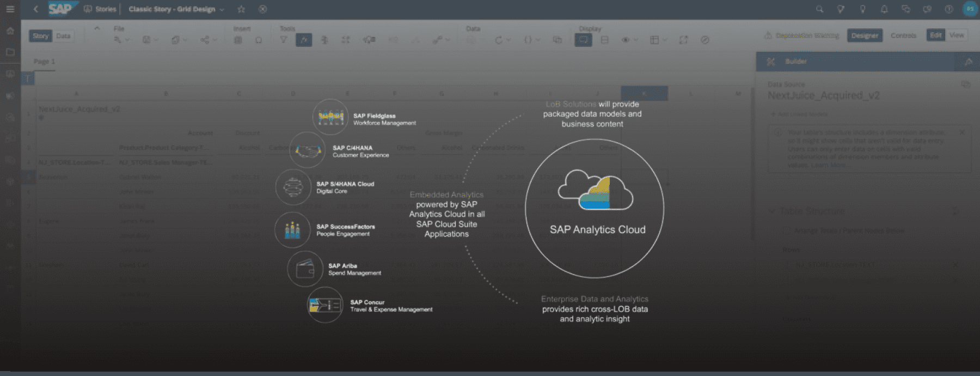
Task: Switch to View mode
Action: pos(957,35)
